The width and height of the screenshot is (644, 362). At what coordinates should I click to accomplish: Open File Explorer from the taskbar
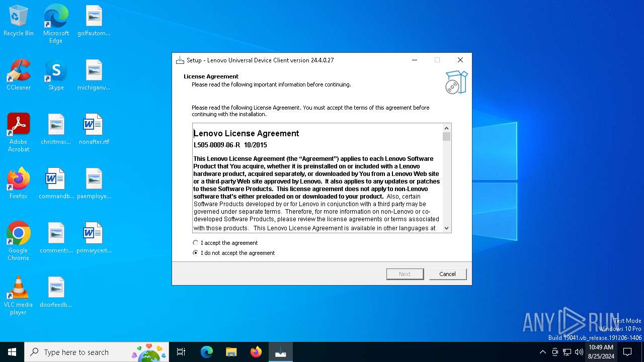231,352
